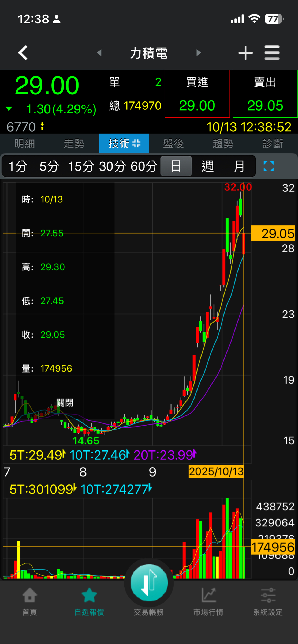Switch to the 明細 tab

(25, 143)
